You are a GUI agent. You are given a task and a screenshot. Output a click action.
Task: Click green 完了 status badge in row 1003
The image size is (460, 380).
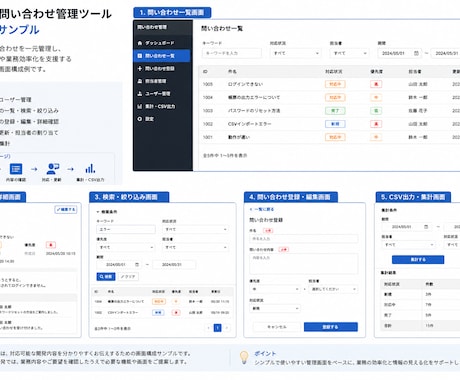pyautogui.click(x=335, y=111)
